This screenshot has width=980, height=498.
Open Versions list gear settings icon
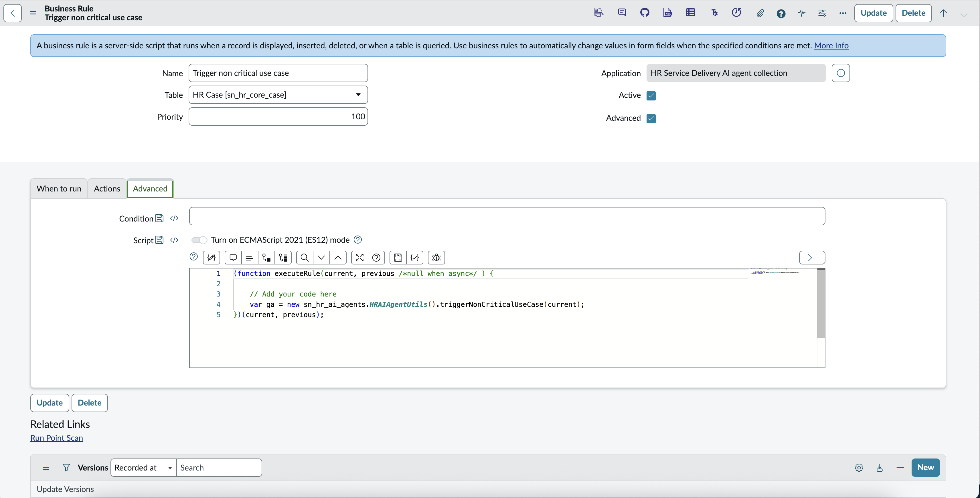point(859,468)
